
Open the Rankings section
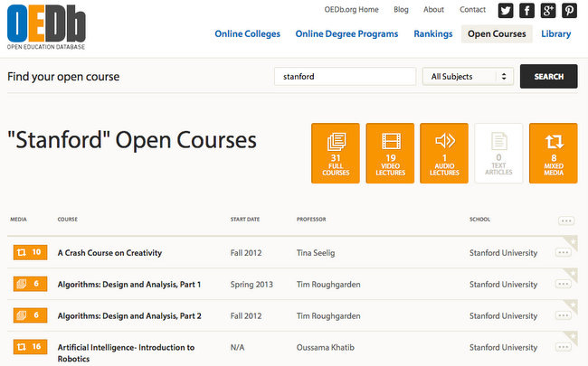tap(433, 33)
